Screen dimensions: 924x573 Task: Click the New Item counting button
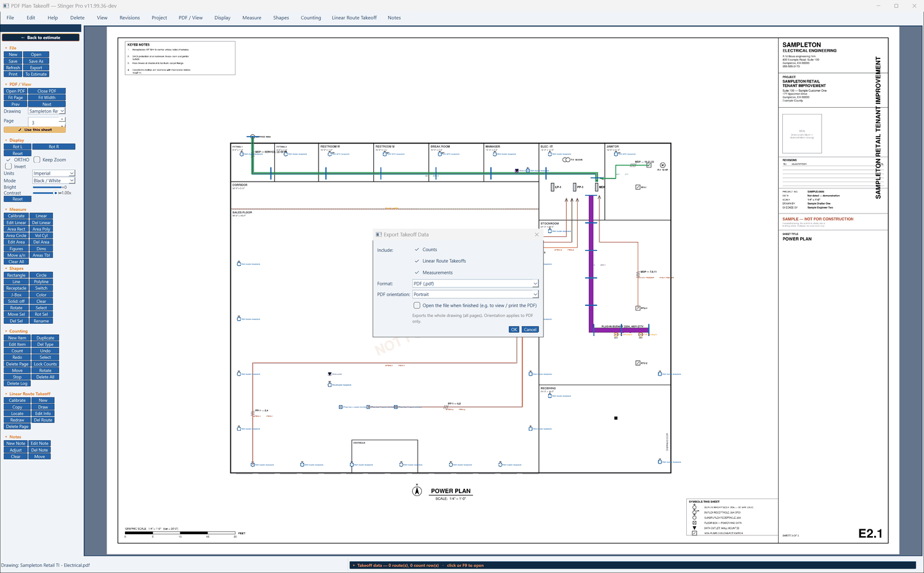(17, 338)
